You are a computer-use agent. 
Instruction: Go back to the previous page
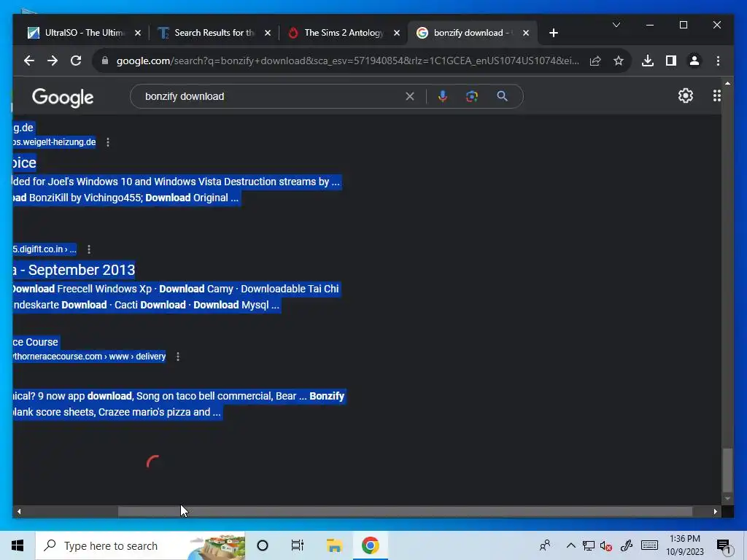coord(29,61)
